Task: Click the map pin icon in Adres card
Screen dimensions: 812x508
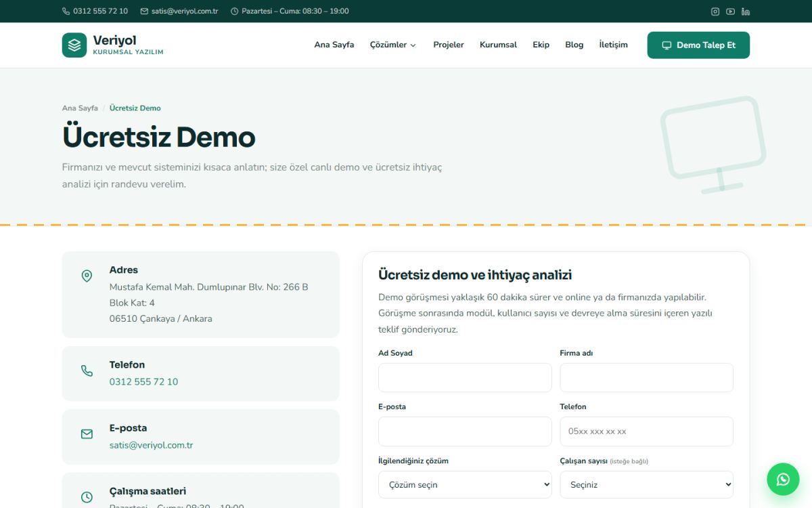Action: pos(87,276)
